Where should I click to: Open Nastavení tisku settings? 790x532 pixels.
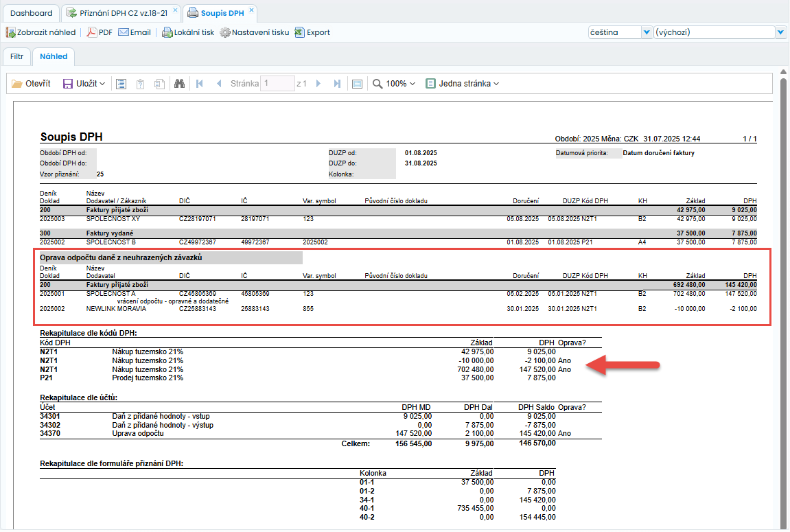(255, 32)
